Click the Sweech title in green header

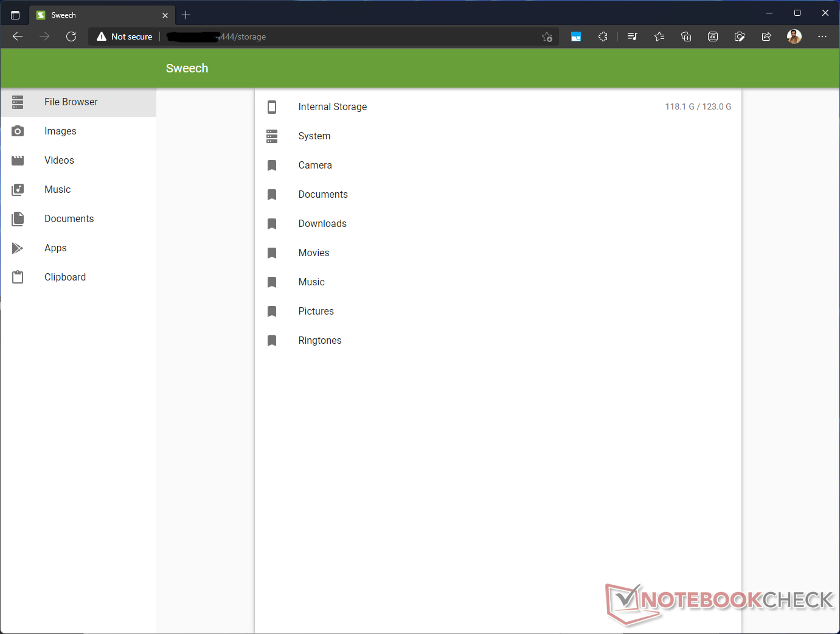coord(187,69)
